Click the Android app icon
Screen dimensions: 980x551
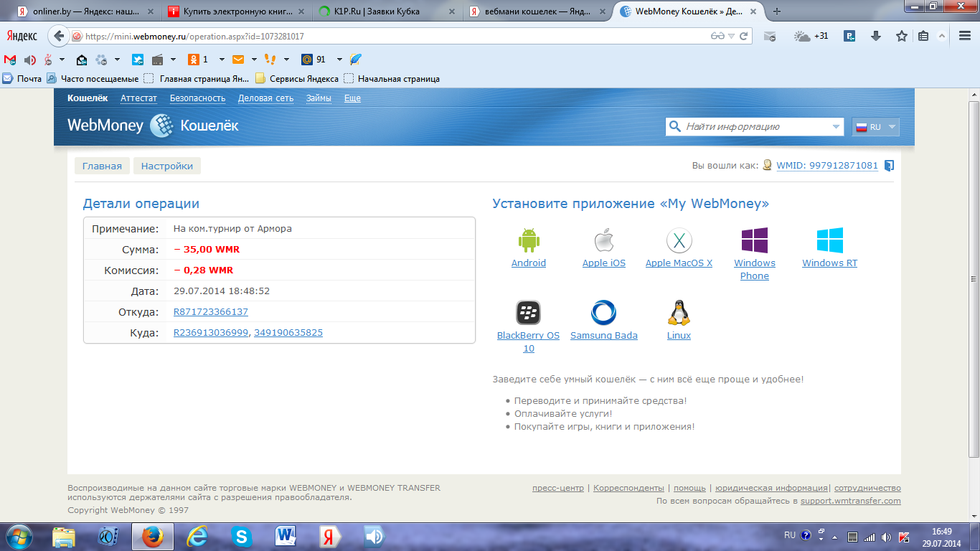click(x=529, y=240)
